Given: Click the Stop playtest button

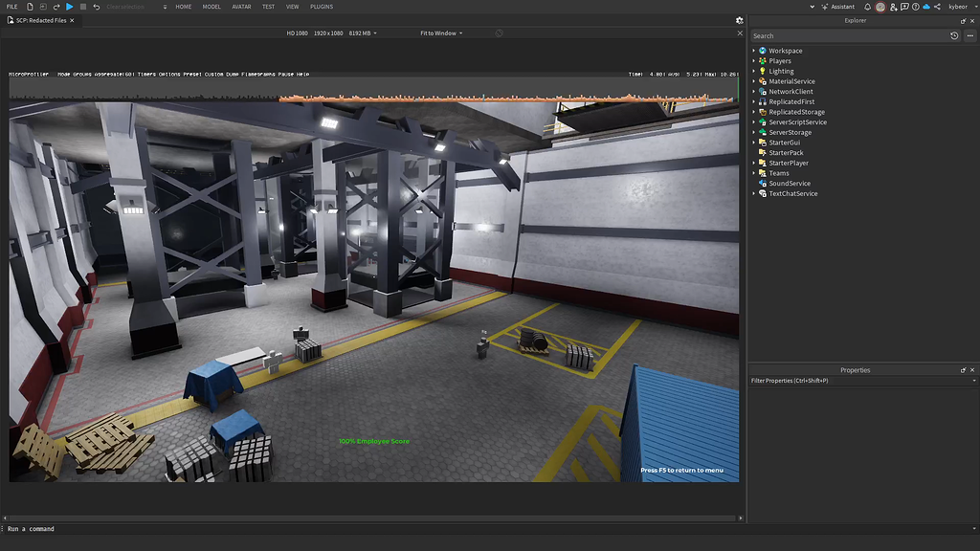Looking at the screenshot, I should click(83, 7).
